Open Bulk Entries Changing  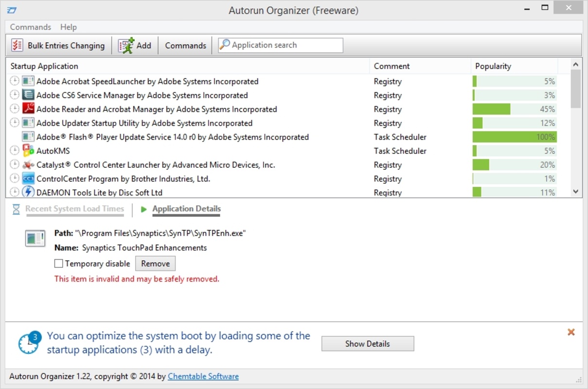pos(58,46)
